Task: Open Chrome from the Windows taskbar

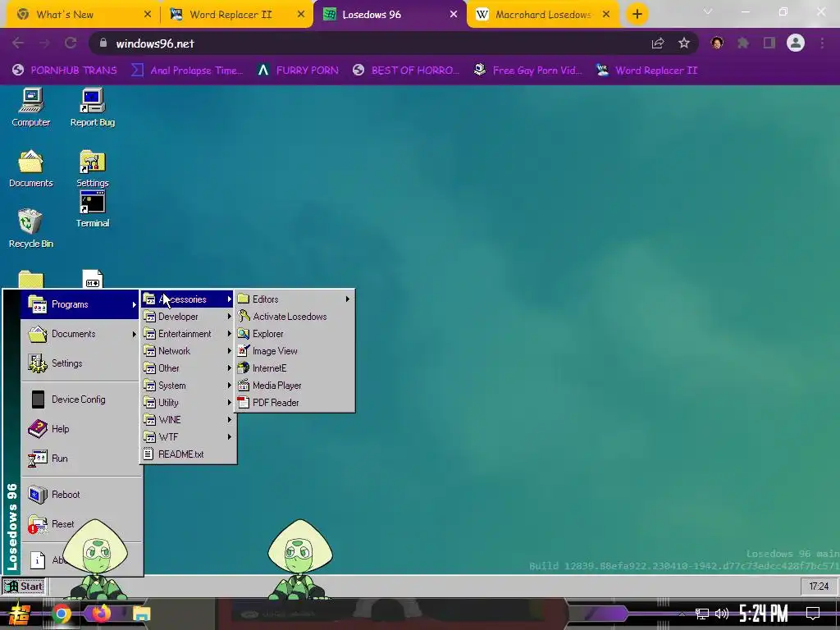Action: coord(61,614)
